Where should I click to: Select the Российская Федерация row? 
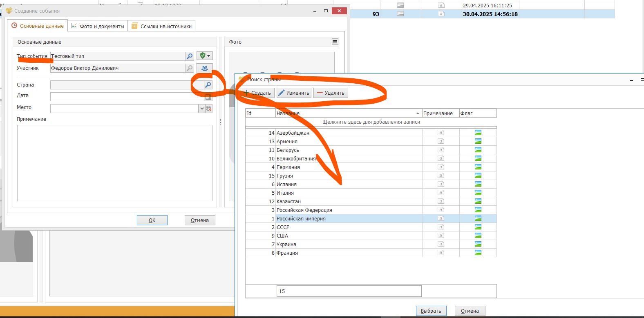304,210
